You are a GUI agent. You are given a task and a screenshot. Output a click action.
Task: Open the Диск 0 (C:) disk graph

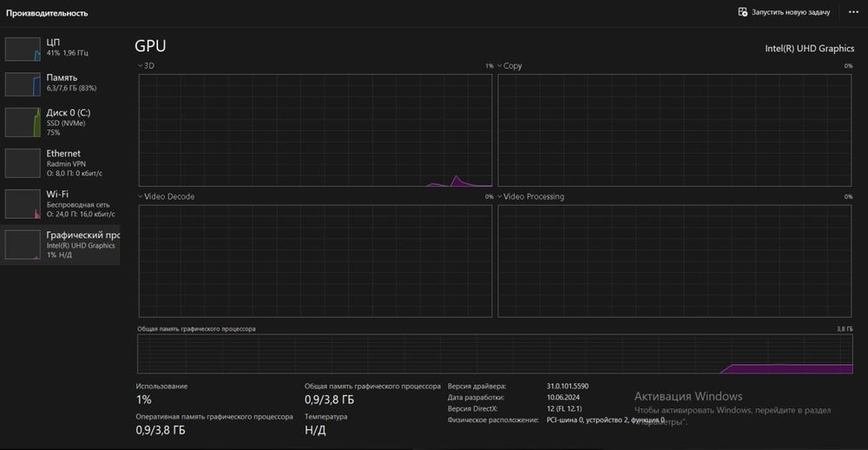(x=23, y=122)
